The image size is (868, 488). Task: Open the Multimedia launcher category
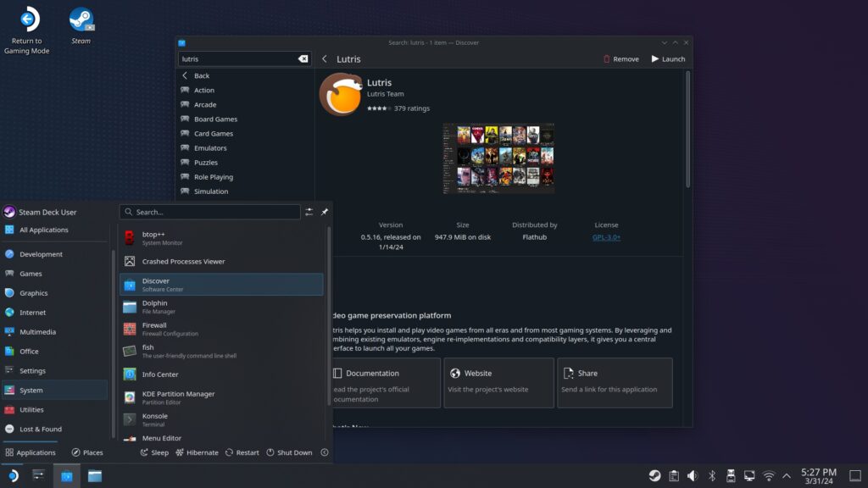[55, 331]
